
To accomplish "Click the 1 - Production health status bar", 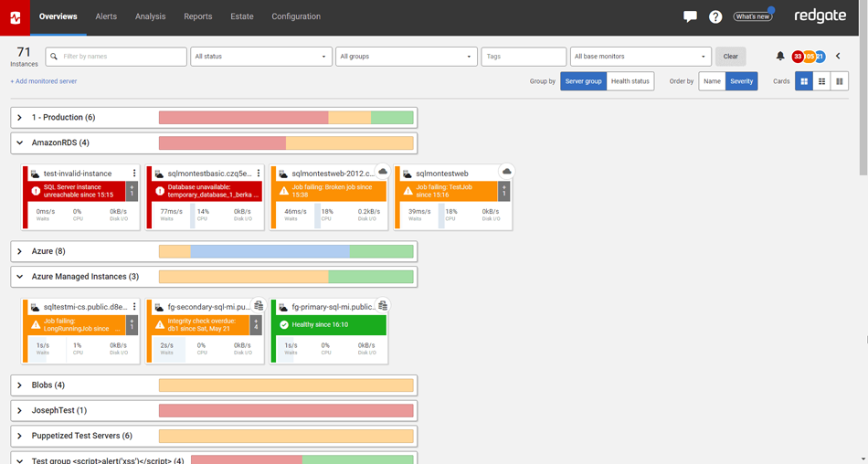I will point(286,118).
